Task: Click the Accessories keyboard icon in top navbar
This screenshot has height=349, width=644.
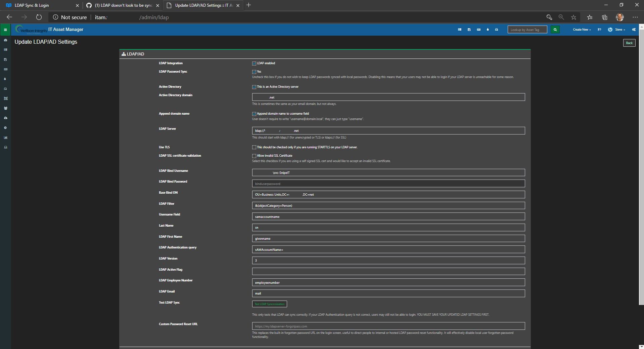Action: [x=478, y=30]
